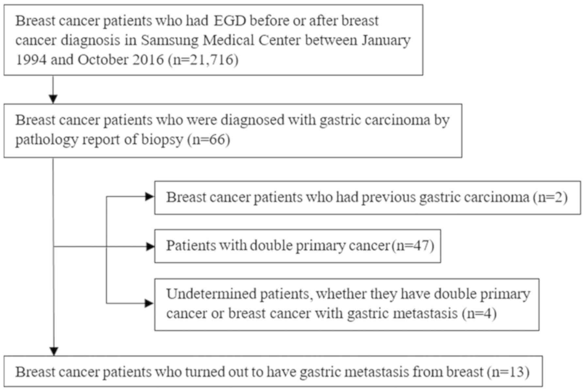Click the arrowhead pointing down to the final box

click(x=54, y=351)
